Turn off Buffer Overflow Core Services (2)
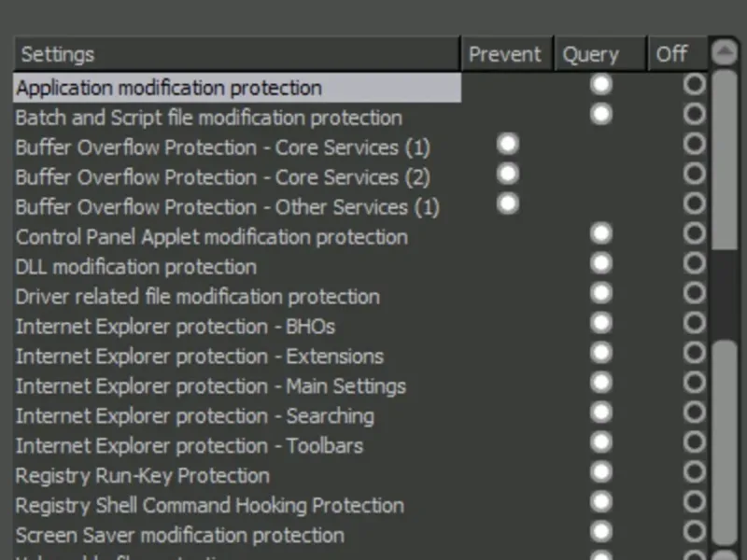The image size is (747, 560). point(694,175)
